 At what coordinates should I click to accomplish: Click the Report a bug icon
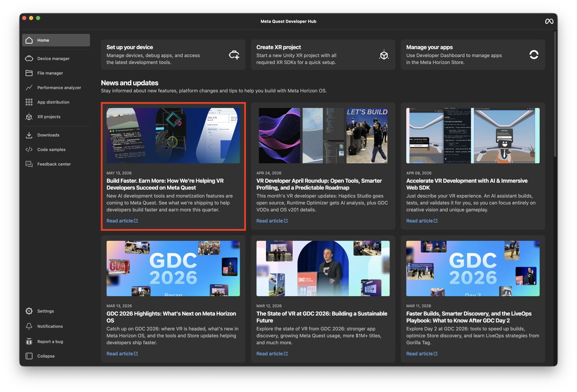pyautogui.click(x=29, y=341)
